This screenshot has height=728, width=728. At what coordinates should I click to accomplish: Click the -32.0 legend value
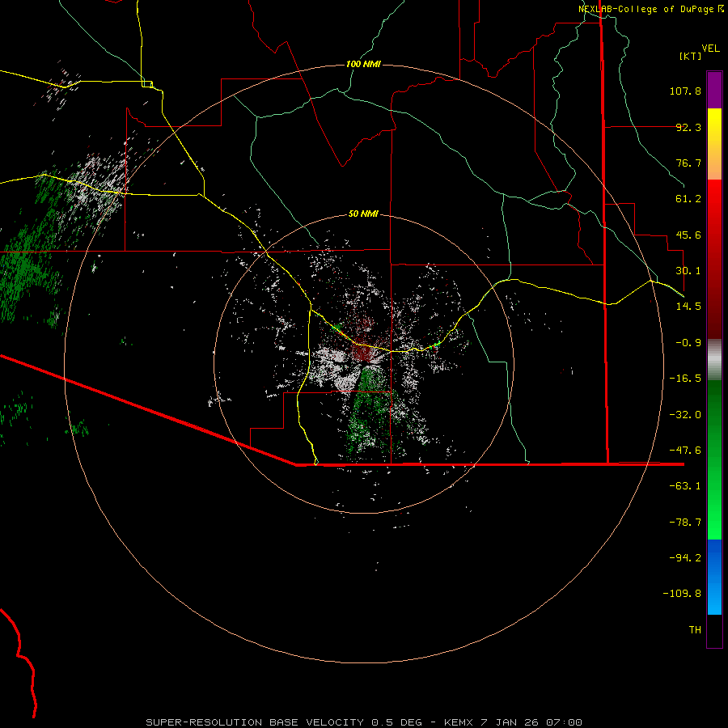coord(685,415)
